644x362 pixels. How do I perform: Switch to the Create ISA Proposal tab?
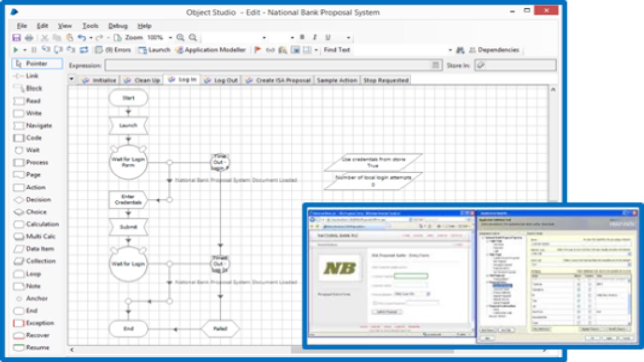coord(278,80)
